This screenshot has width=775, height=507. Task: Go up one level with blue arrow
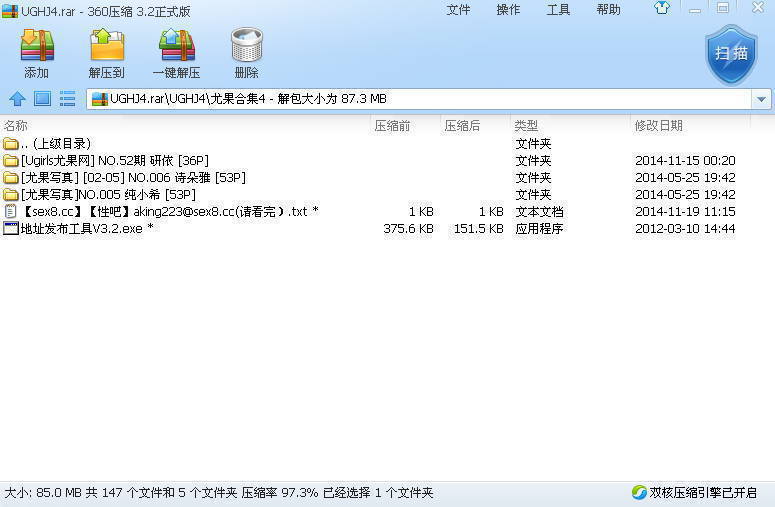click(x=17, y=99)
